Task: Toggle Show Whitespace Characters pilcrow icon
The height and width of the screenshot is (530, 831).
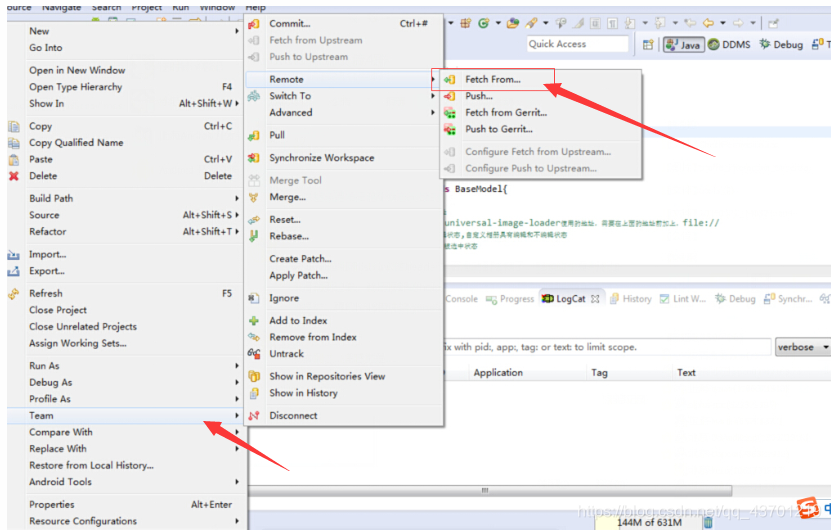Action: click(612, 23)
